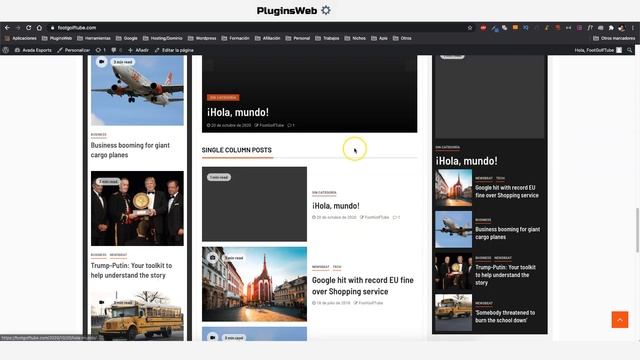Click the page vertical scrollbar thumb
This screenshot has height=360, width=640.
(637, 230)
